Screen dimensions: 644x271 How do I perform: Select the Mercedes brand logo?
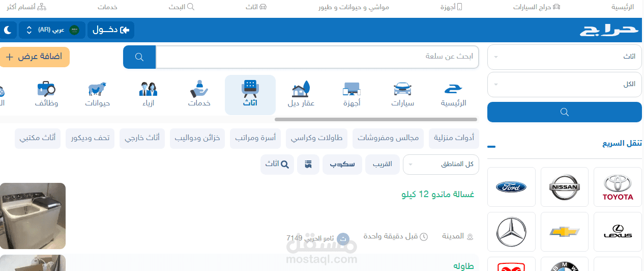511,232
